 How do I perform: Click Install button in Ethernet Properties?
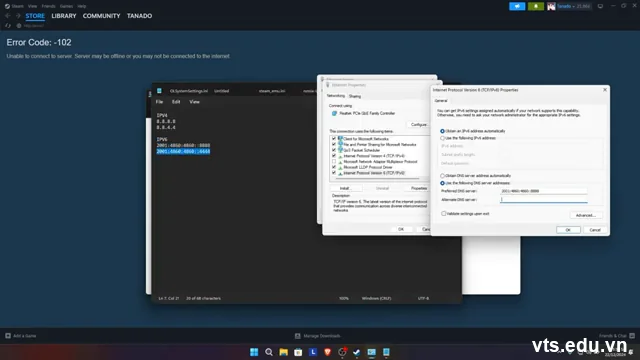pos(345,188)
